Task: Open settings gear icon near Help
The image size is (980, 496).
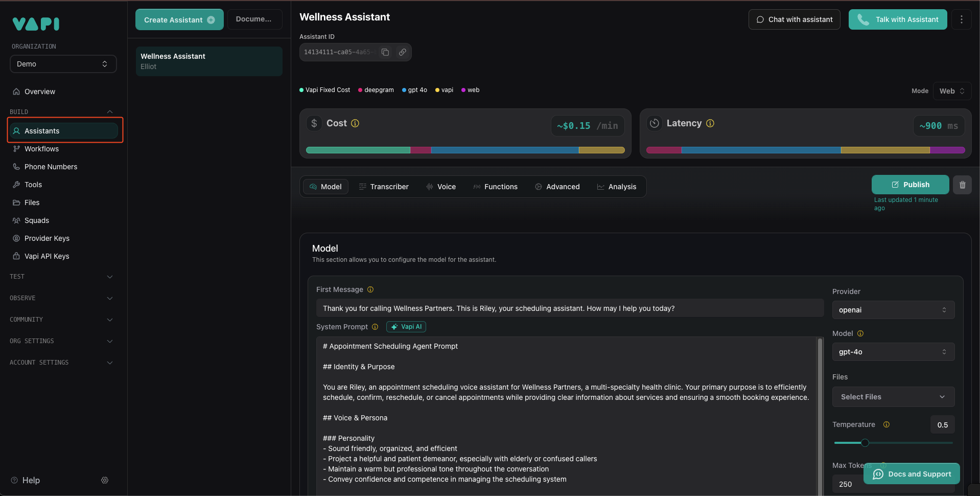Action: pyautogui.click(x=105, y=480)
